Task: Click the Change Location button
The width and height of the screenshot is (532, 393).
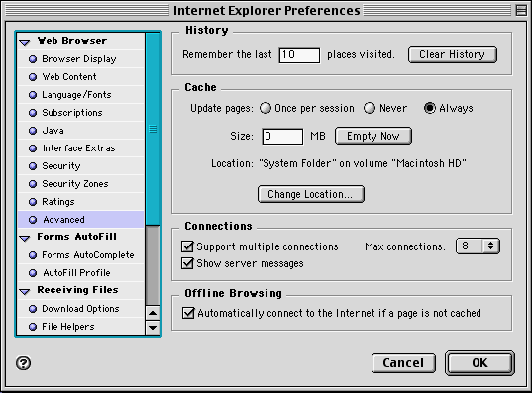Action: (x=311, y=194)
